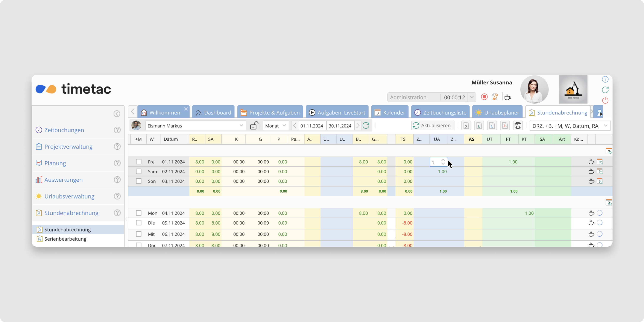Tick the checkbox for Fre 01.11.2024
Image resolution: width=644 pixels, height=322 pixels.
tap(138, 162)
